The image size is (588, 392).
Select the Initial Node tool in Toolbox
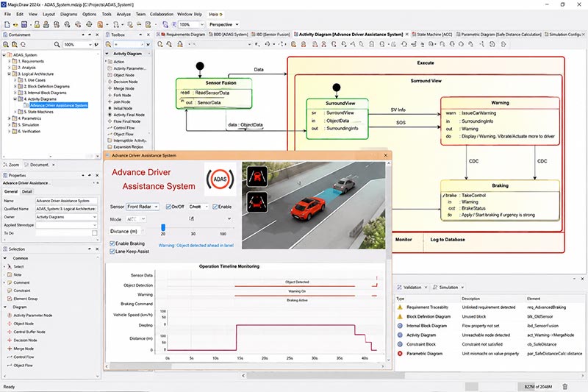tap(123, 108)
